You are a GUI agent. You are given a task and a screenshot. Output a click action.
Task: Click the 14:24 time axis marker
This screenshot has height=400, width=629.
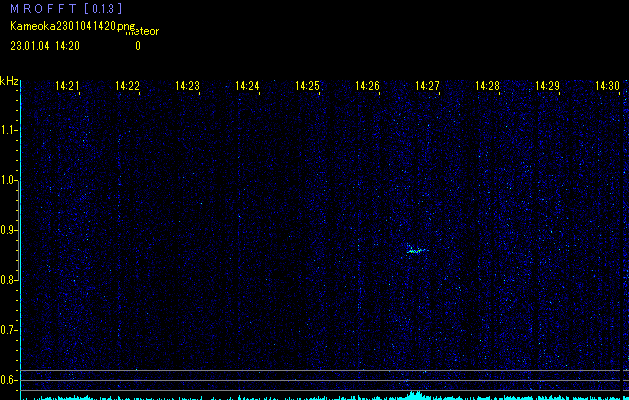click(247, 85)
